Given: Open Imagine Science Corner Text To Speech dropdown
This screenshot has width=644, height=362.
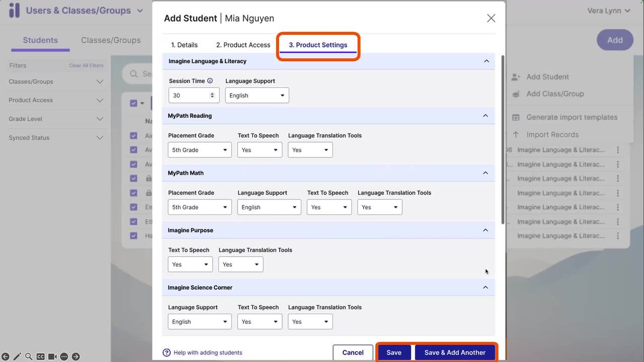Looking at the screenshot, I should click(260, 322).
